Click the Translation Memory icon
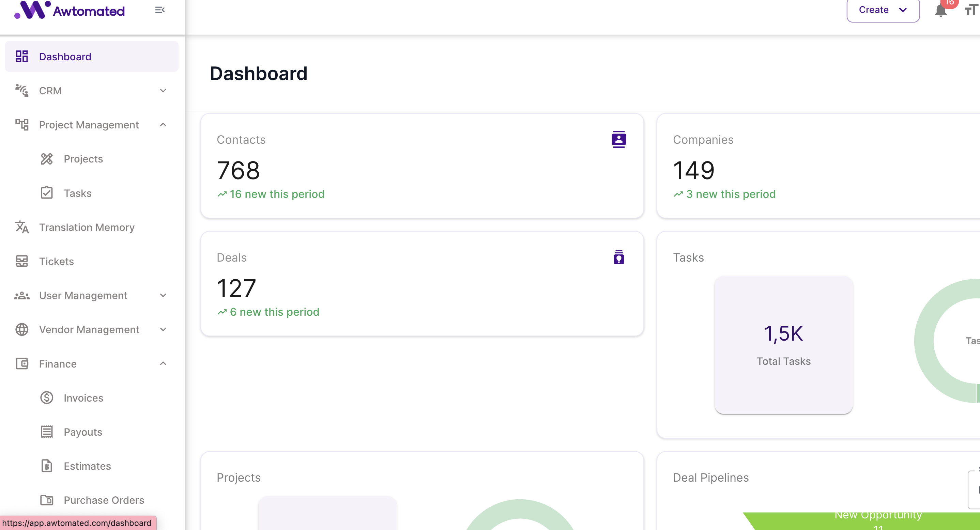The image size is (980, 530). pos(22,227)
